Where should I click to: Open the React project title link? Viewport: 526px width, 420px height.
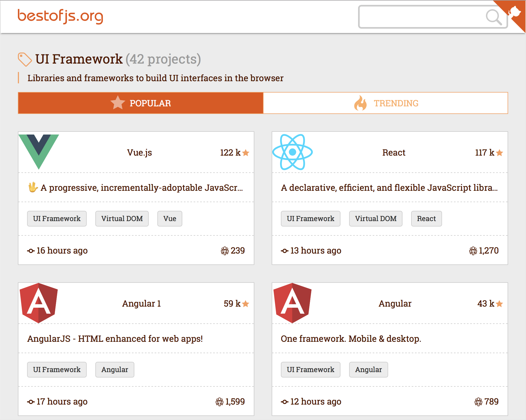tap(394, 153)
